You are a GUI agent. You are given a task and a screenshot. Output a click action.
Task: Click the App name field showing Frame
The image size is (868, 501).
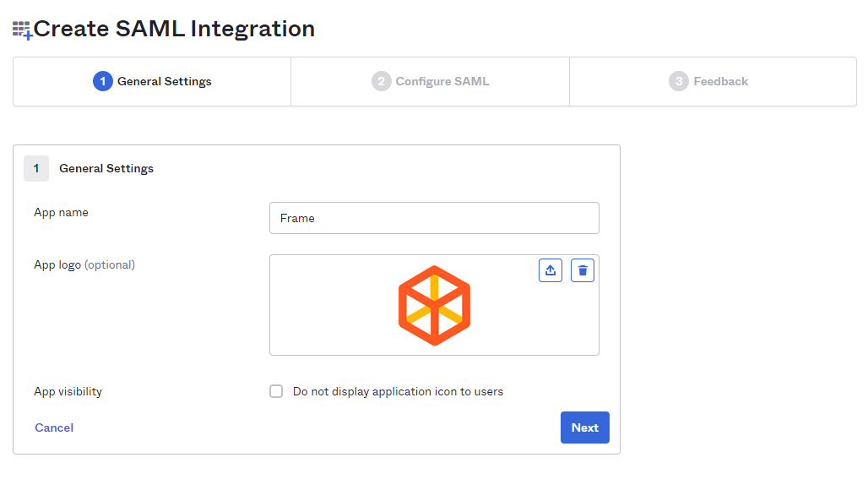[434, 217]
